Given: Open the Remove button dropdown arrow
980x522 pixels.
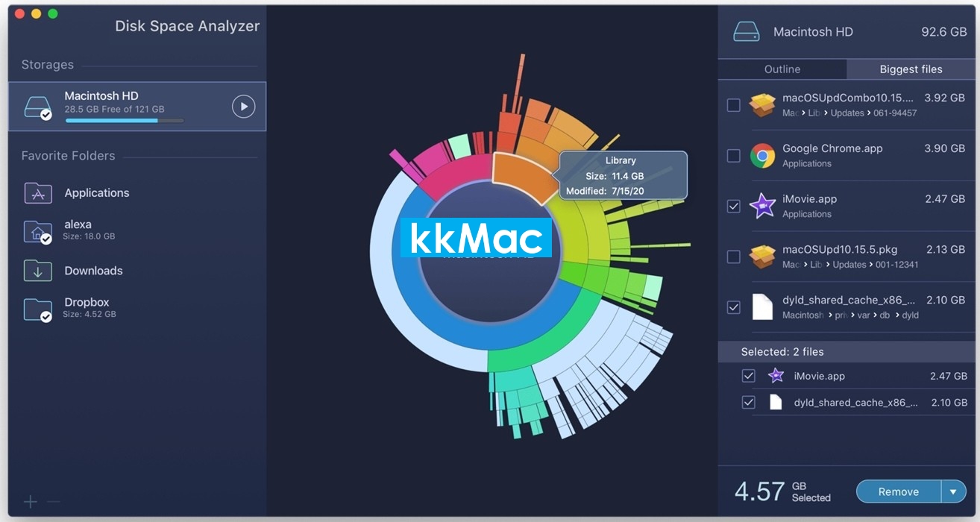Looking at the screenshot, I should (x=954, y=492).
